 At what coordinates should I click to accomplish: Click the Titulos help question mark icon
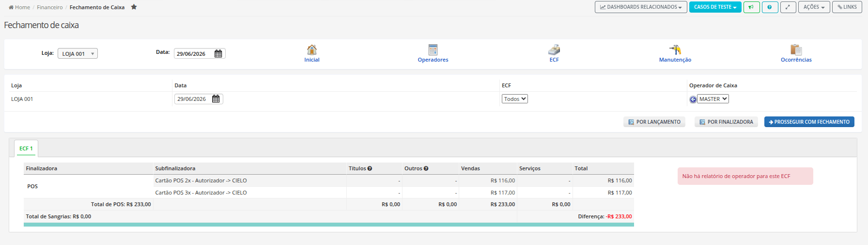[370, 169]
